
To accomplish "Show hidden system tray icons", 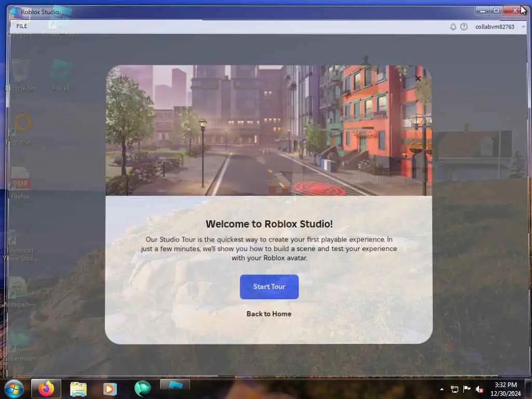I will pyautogui.click(x=442, y=389).
